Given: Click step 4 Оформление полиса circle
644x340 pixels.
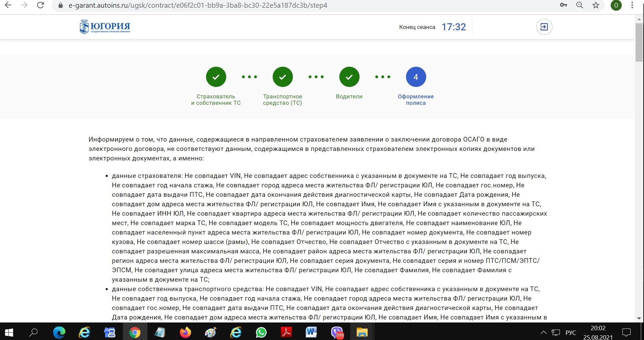Looking at the screenshot, I should [416, 77].
